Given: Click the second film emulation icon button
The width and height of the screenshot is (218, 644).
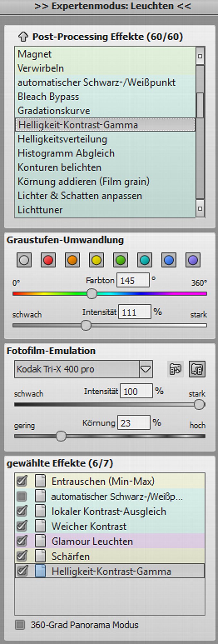Looking at the screenshot, I should pyautogui.click(x=197, y=369).
